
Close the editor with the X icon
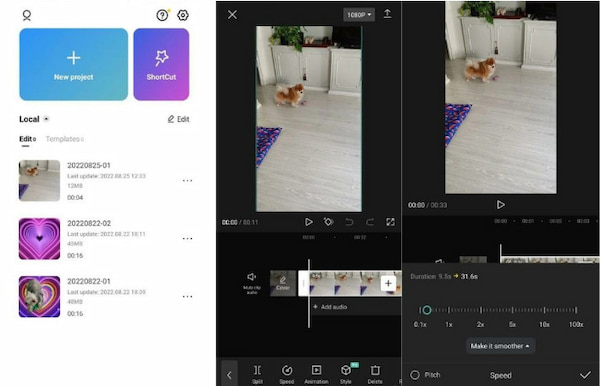pyautogui.click(x=232, y=15)
